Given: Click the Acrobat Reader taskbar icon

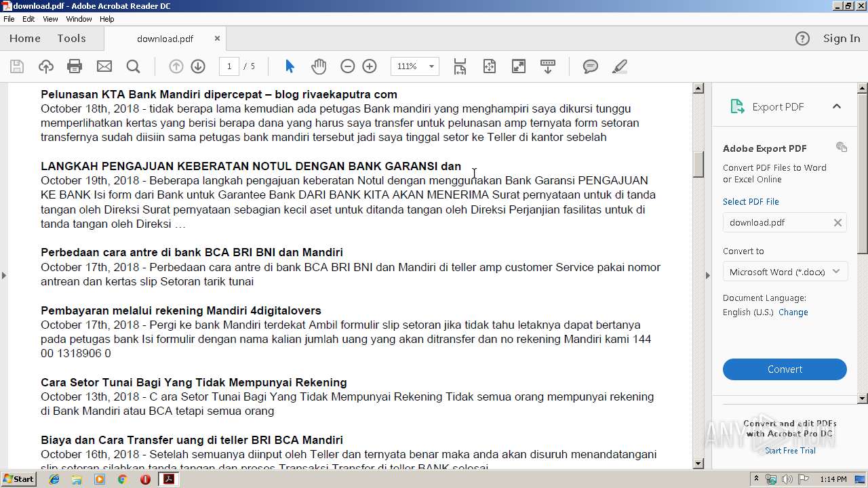Looking at the screenshot, I should 168,479.
